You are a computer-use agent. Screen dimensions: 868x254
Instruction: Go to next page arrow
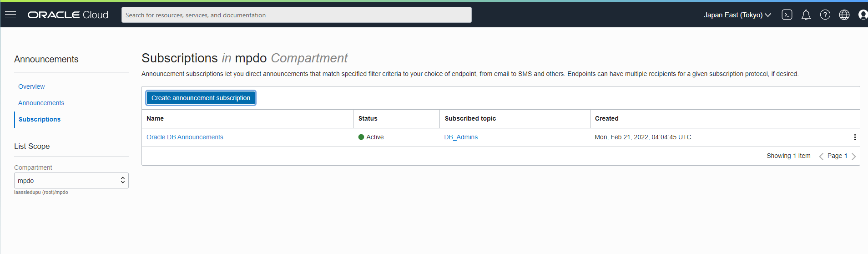pyautogui.click(x=853, y=156)
